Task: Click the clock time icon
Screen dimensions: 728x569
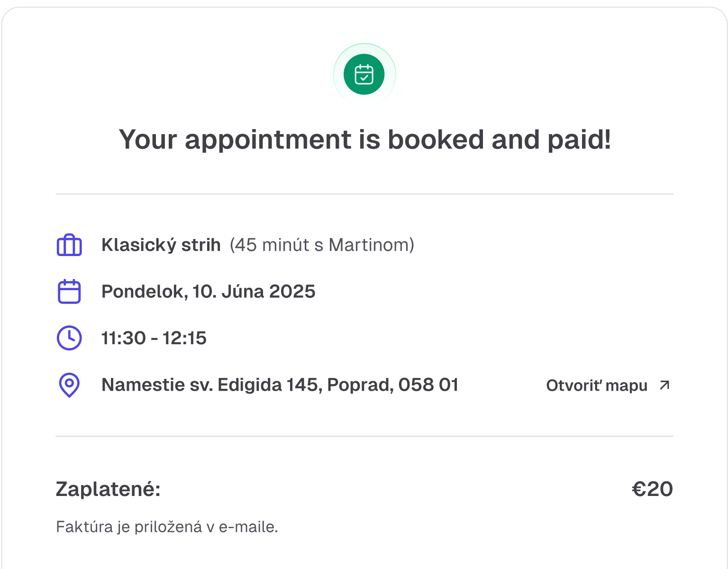Action: click(69, 338)
